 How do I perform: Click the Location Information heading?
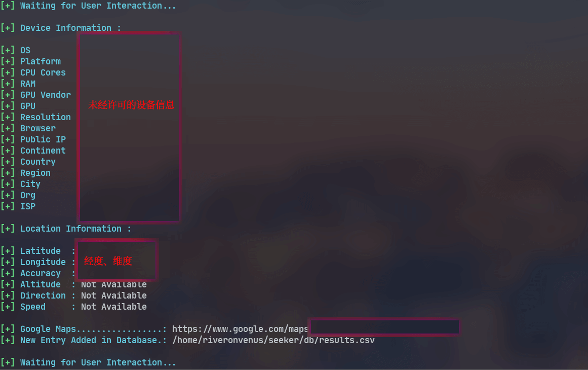[x=75, y=229]
